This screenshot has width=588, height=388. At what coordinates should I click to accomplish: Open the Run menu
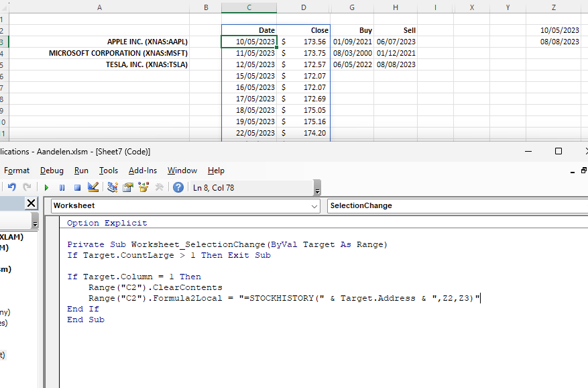[x=81, y=171]
